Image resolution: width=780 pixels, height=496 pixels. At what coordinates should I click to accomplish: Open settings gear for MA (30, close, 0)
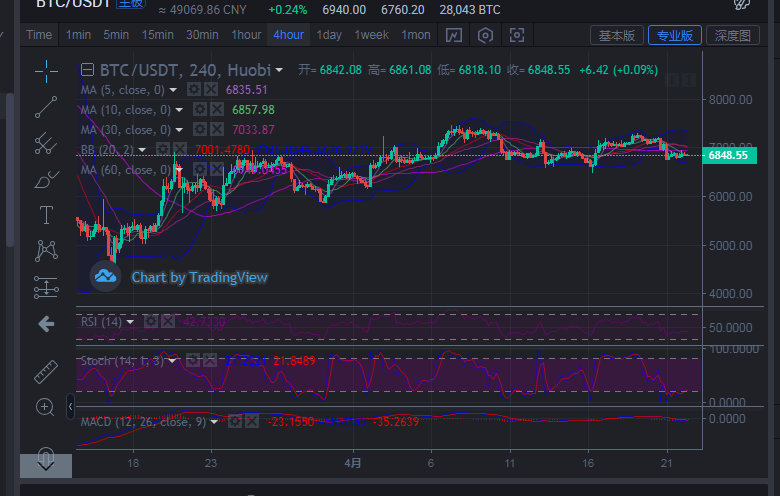200,129
